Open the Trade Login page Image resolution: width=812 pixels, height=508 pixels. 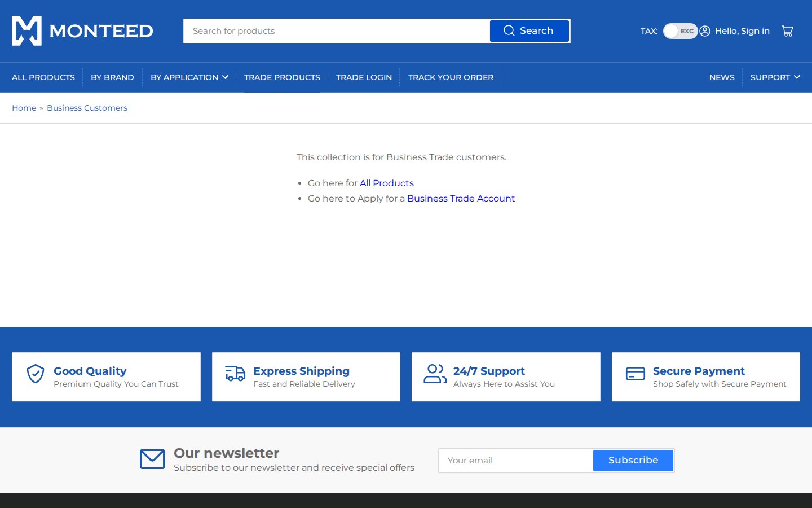364,77
